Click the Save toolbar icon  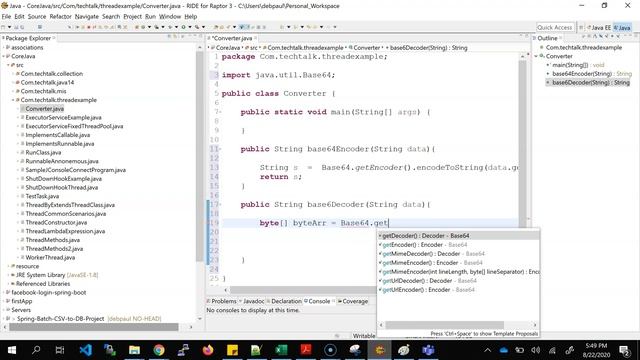(x=16, y=27)
